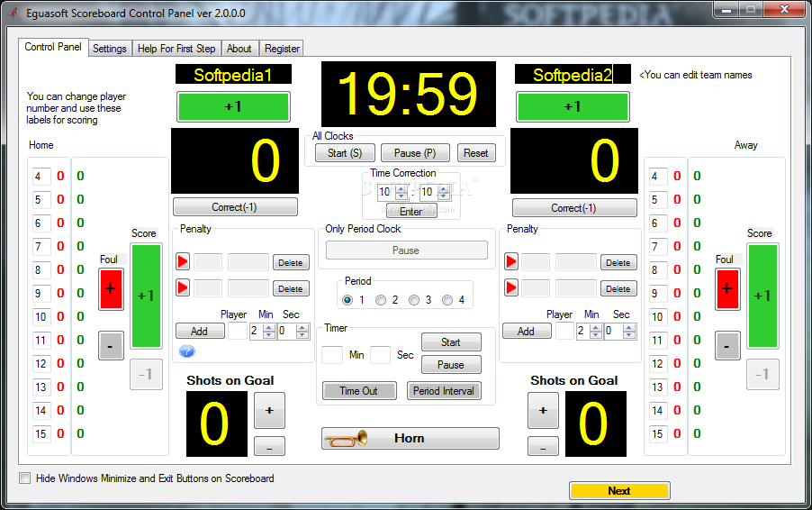Select Period 4 radio button

pyautogui.click(x=447, y=300)
